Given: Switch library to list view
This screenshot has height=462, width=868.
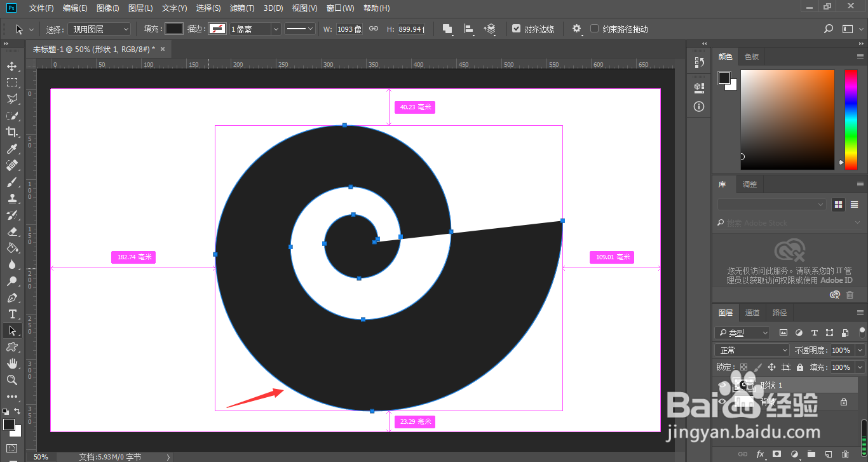Looking at the screenshot, I should (854, 204).
